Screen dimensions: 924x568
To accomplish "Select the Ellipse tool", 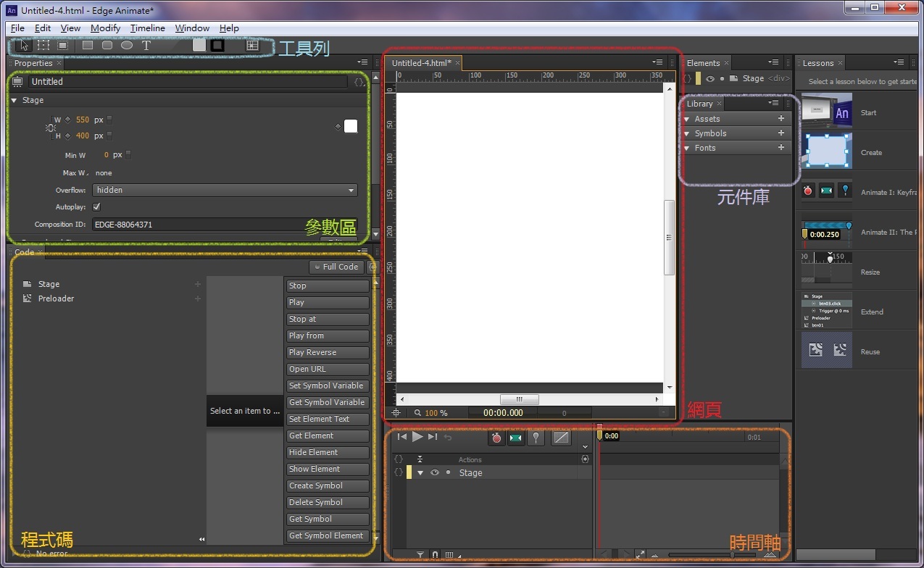I will [127, 45].
